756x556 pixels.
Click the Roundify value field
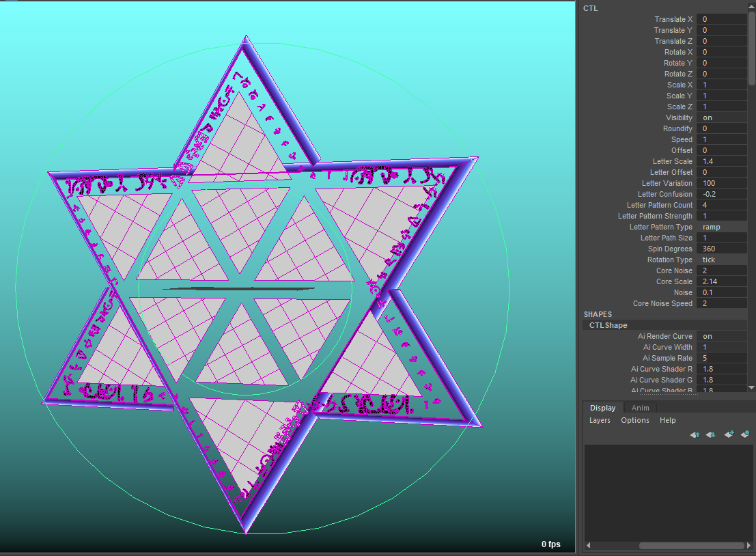click(722, 128)
